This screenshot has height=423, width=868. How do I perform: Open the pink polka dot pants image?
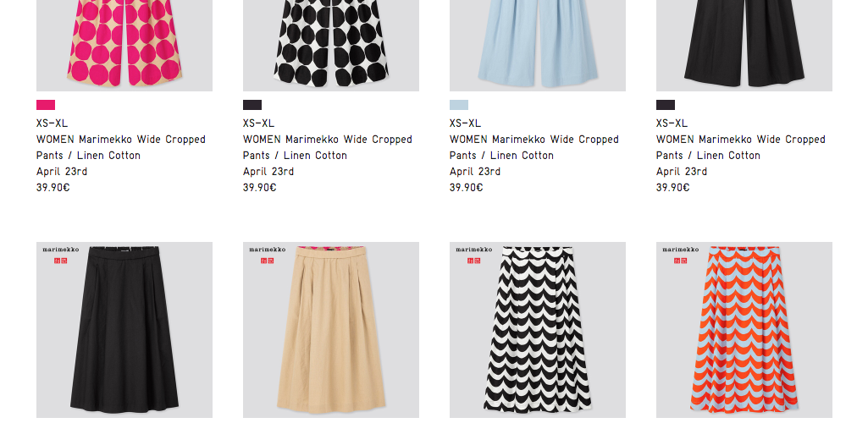(x=124, y=46)
